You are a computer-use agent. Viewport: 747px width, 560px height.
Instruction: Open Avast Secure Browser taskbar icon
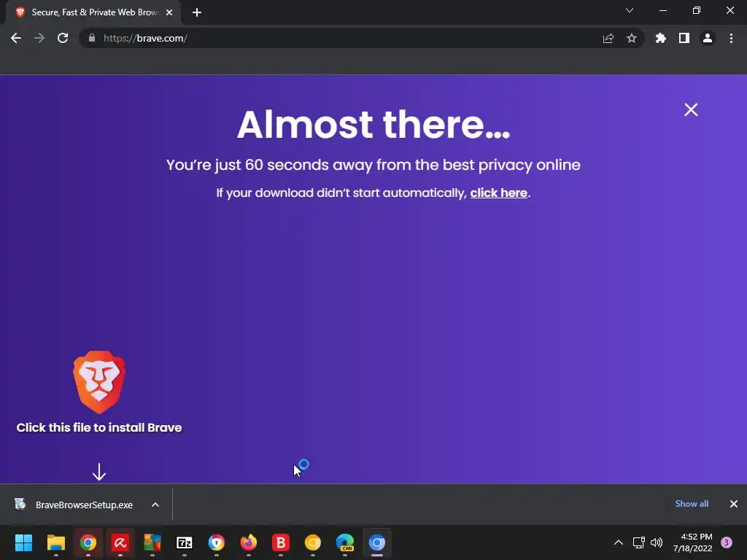click(216, 542)
